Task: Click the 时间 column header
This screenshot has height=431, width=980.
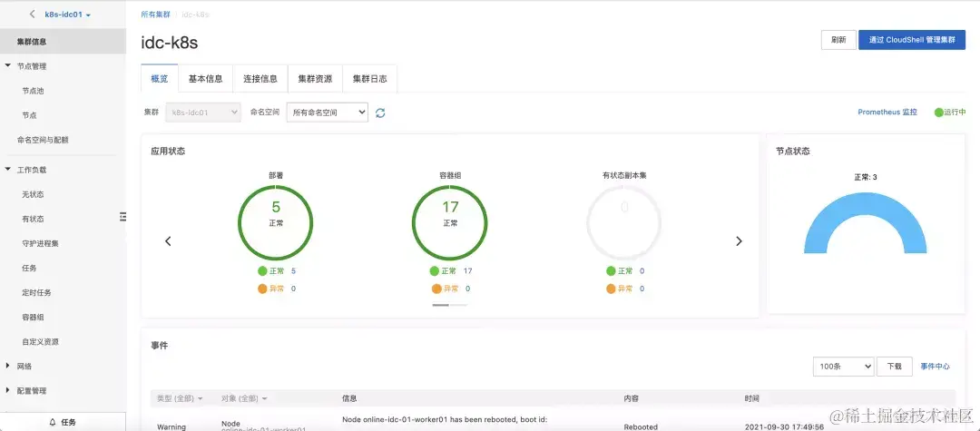Action: (x=752, y=398)
